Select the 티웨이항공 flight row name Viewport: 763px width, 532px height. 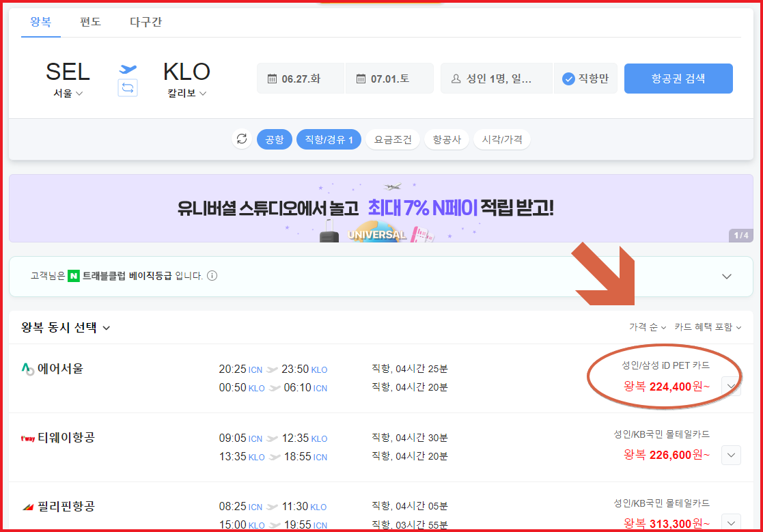66,438
